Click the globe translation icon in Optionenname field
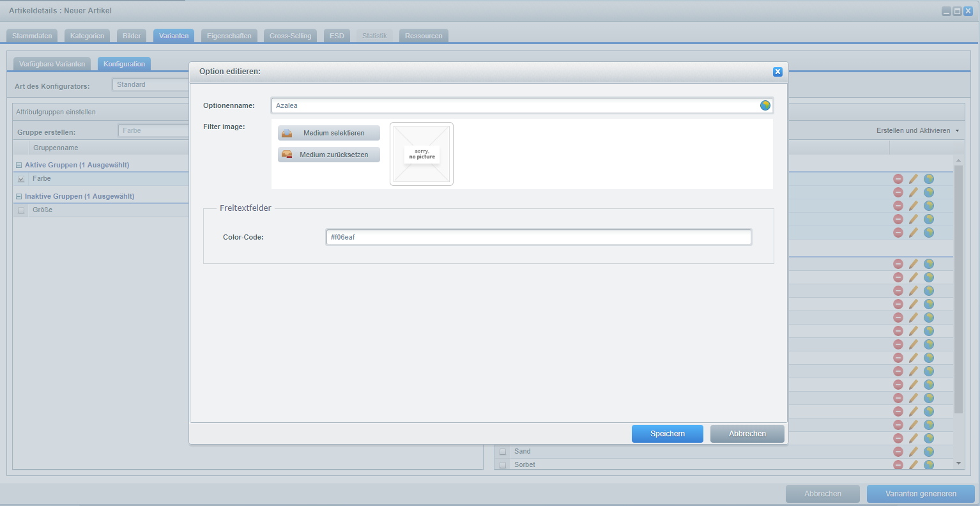The width and height of the screenshot is (980, 506). [x=765, y=105]
